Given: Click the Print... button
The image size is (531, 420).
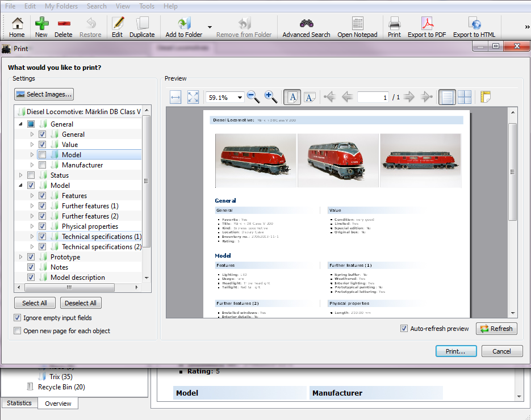Looking at the screenshot, I should click(x=456, y=351).
